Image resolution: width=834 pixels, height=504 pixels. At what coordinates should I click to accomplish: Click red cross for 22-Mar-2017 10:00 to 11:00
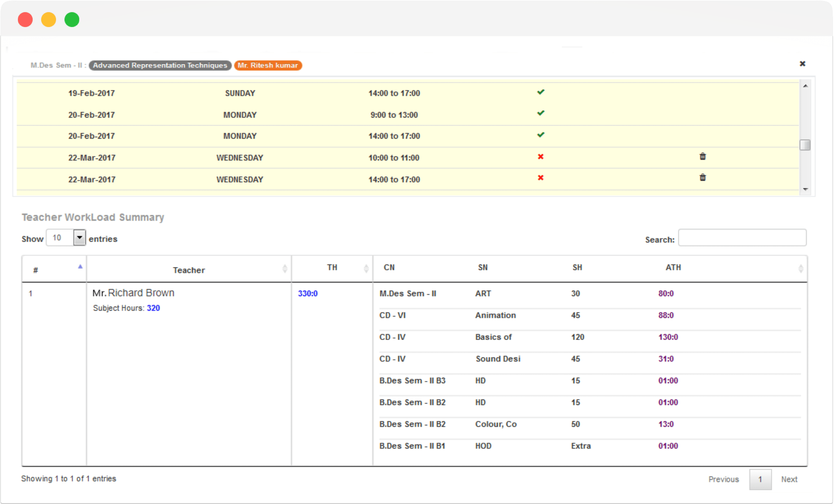tap(540, 157)
